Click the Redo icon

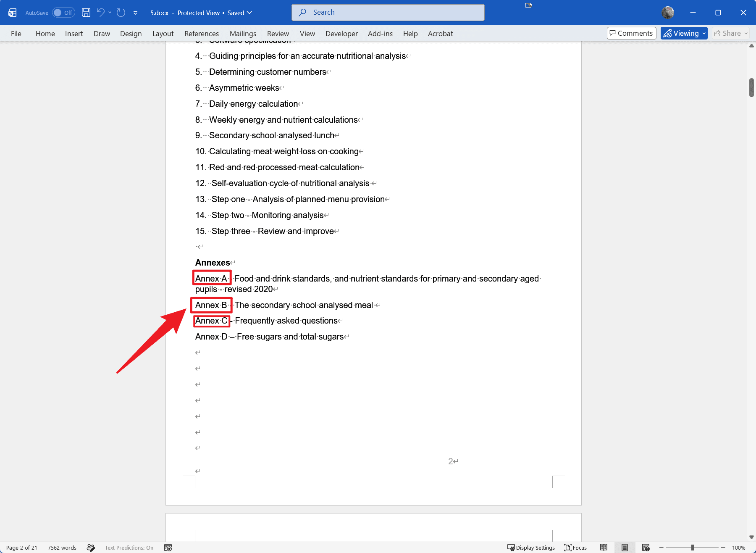click(121, 13)
